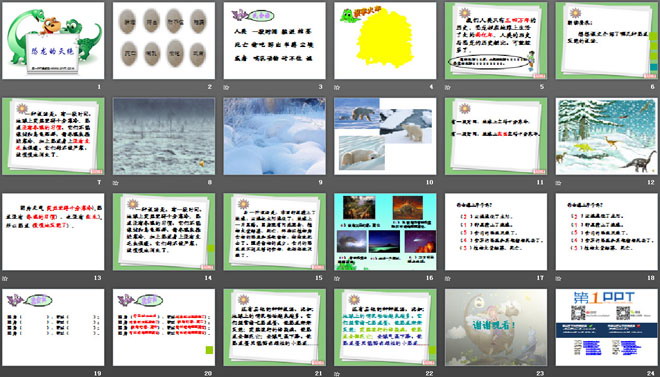Select slide 2 showing eight dinosaur eggs
Image resolution: width=660 pixels, height=377 pixels.
click(x=164, y=40)
